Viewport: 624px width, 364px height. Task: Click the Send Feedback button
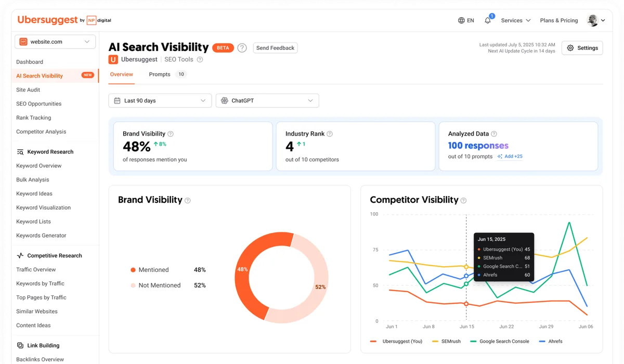coord(275,48)
